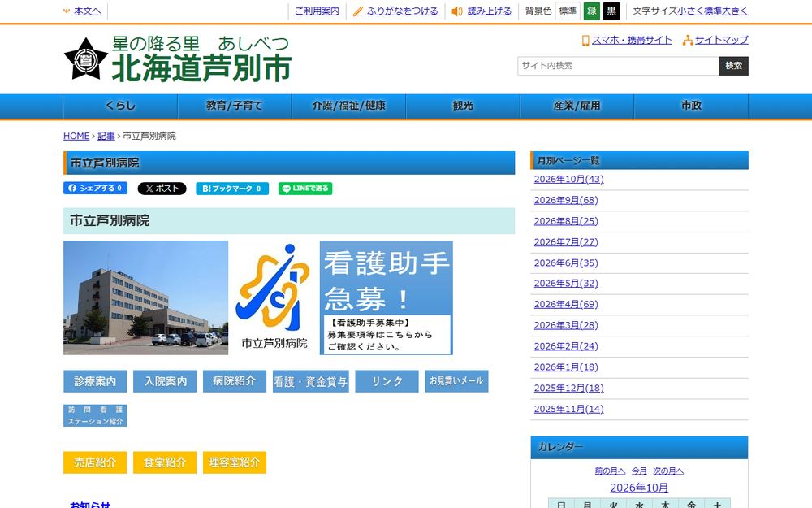Click the pencil icon beside ふりがなをつける
The image size is (812, 508).
[358, 11]
